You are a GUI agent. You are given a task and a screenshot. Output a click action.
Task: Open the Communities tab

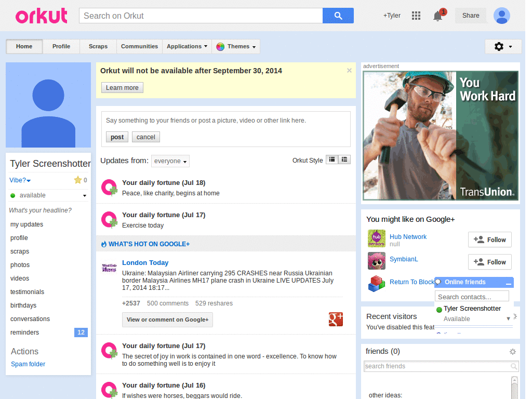pos(139,46)
